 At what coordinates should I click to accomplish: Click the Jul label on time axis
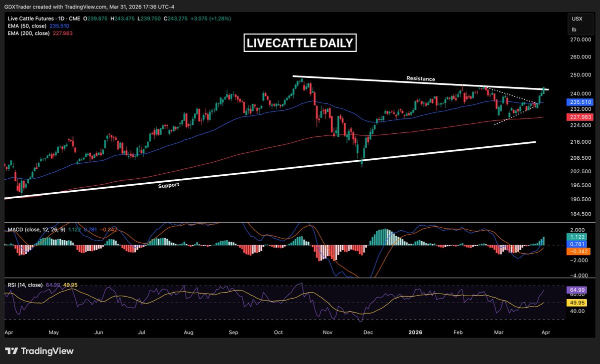[141, 332]
